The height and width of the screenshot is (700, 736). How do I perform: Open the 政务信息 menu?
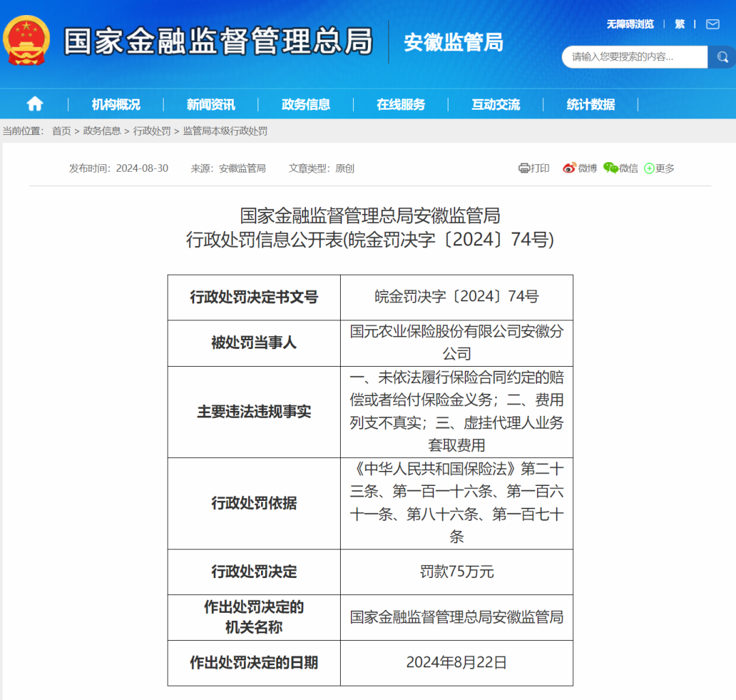coord(305,104)
